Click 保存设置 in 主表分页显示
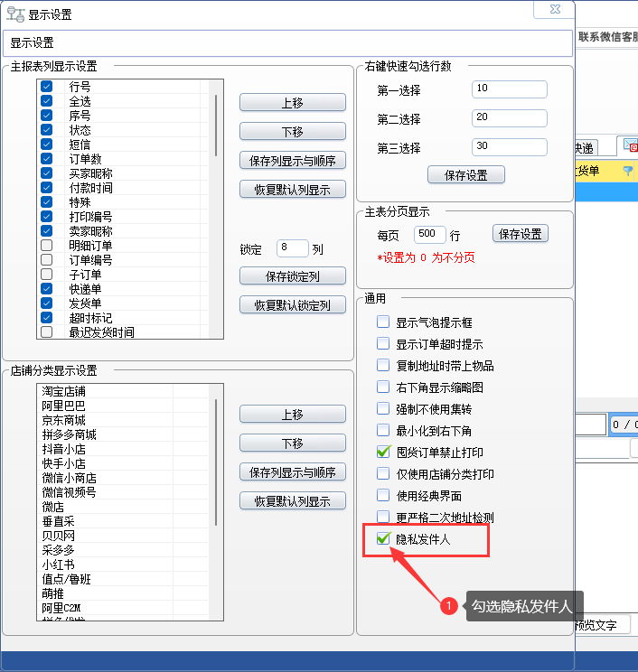The height and width of the screenshot is (672, 638). click(x=521, y=234)
